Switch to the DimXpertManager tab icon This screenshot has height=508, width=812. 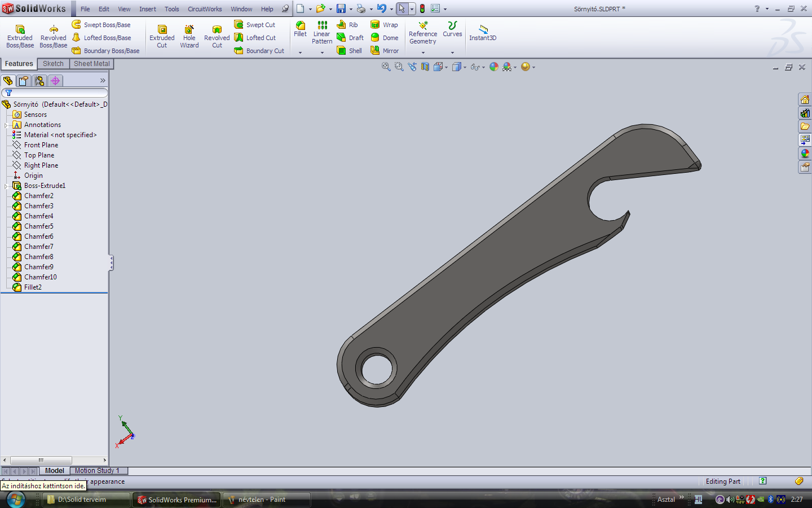click(55, 81)
